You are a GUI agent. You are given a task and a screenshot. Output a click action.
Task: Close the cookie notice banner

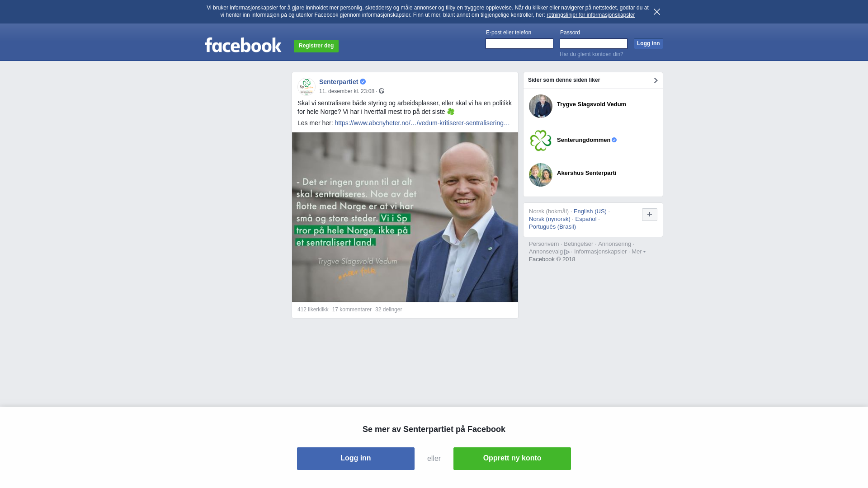coord(657,12)
